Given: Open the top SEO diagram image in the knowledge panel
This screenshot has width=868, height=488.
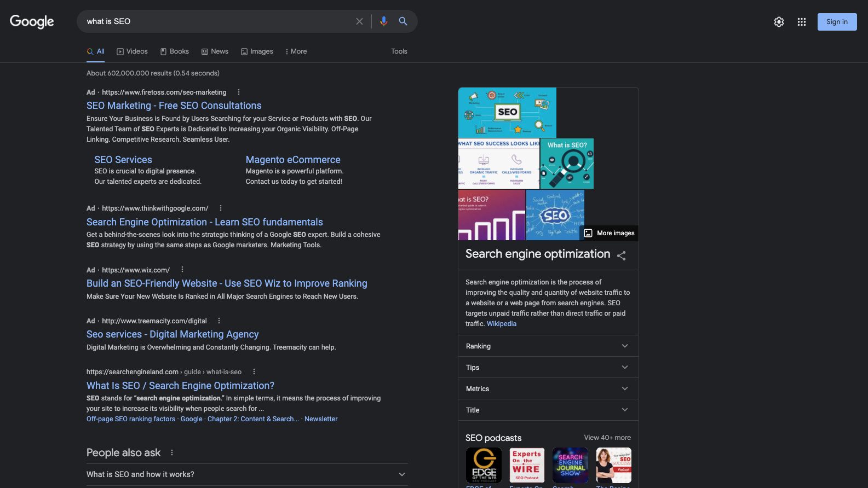Looking at the screenshot, I should coord(507,113).
